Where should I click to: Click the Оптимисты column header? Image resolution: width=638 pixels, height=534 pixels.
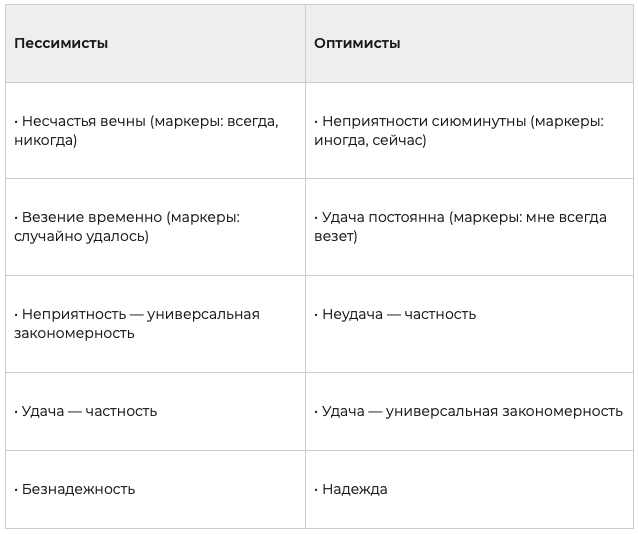[x=357, y=44]
